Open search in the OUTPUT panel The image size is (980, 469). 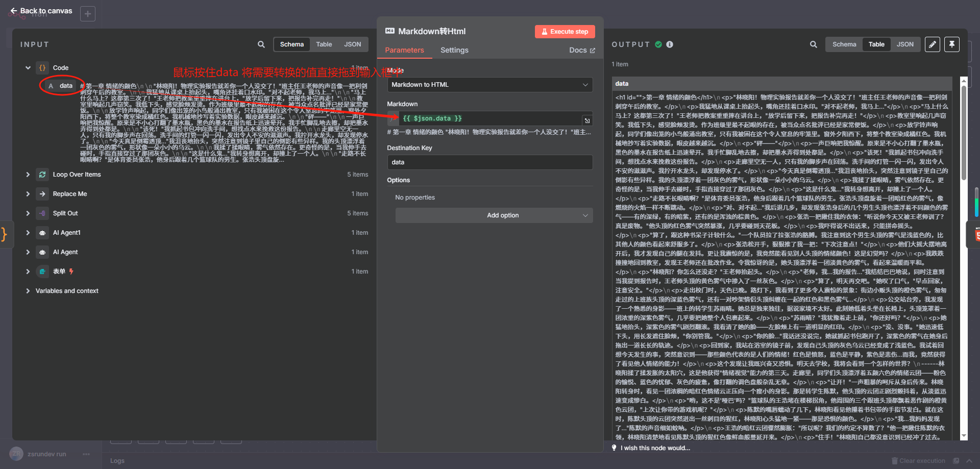point(813,44)
